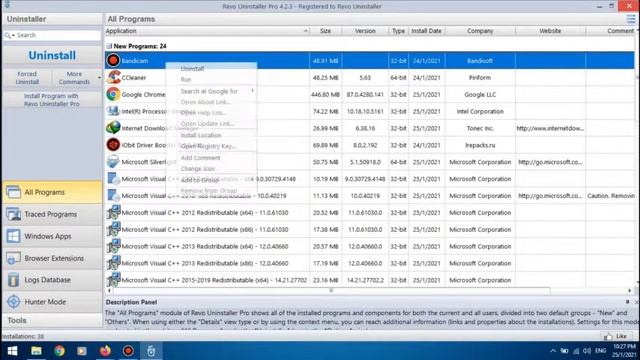The height and width of the screenshot is (360, 640).
Task: Sort by the Size column header
Action: pyautogui.click(x=325, y=31)
